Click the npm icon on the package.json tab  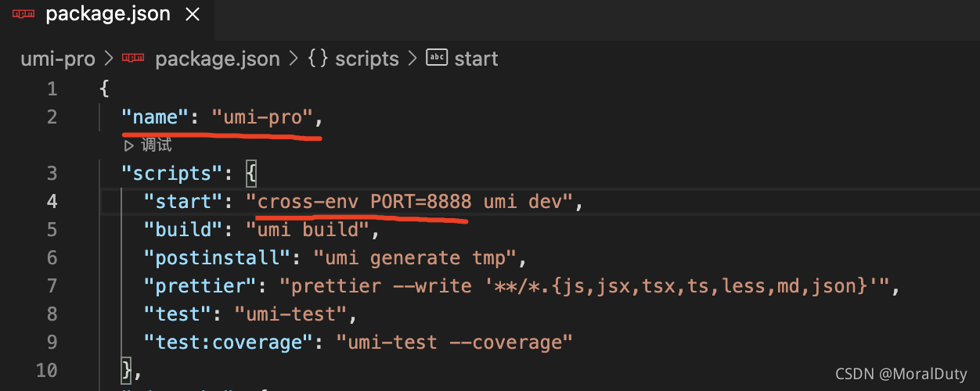click(x=23, y=15)
